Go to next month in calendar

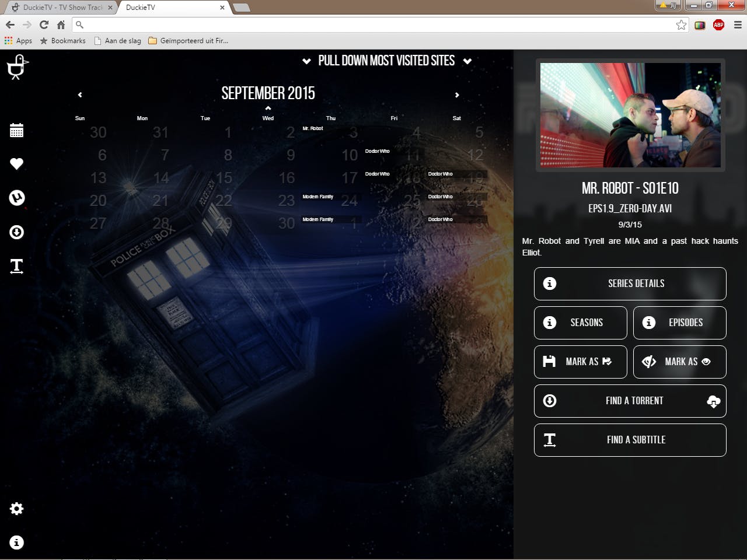click(x=457, y=94)
